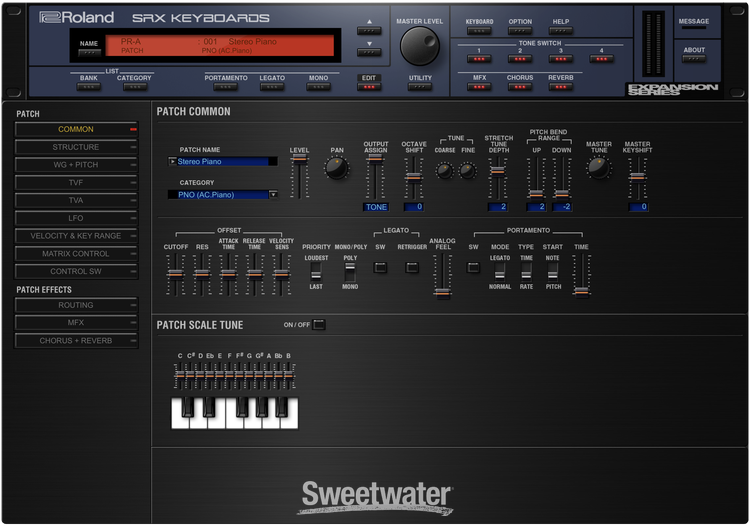The image size is (750, 526).
Task: Open the UTILITY button
Action: pyautogui.click(x=420, y=87)
